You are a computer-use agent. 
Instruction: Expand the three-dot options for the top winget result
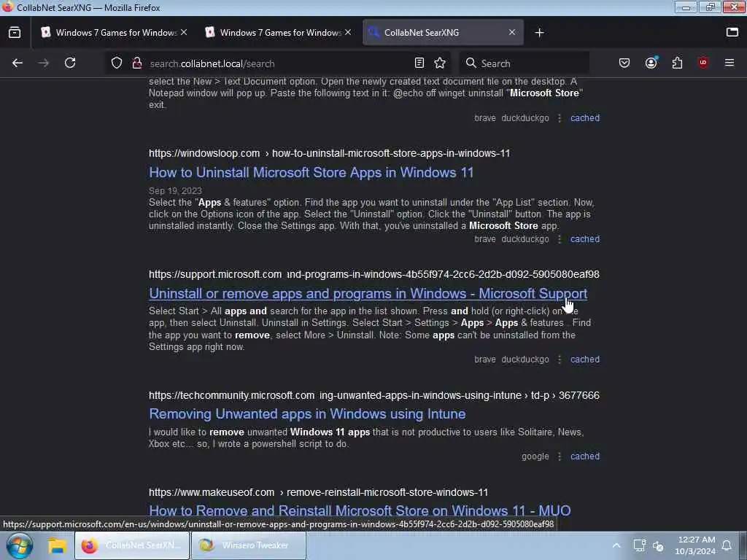560,118
